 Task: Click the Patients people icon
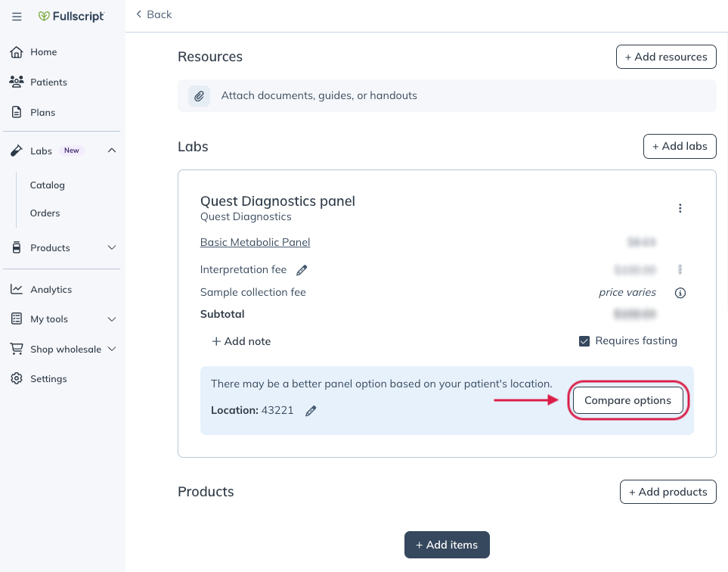(17, 82)
